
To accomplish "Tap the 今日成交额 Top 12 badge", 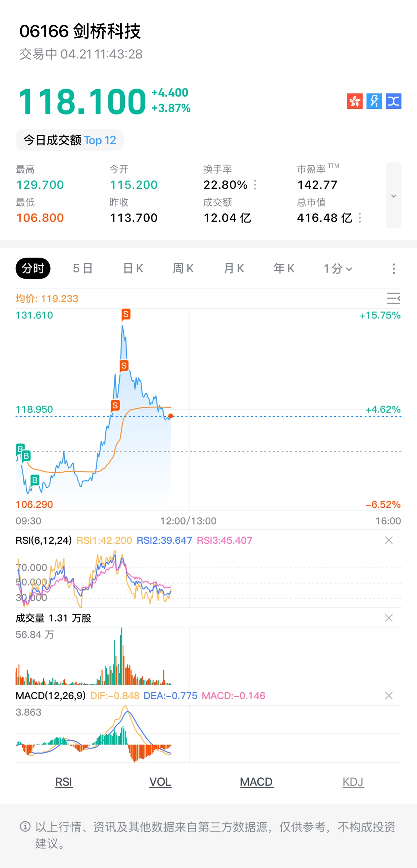I will (x=70, y=140).
